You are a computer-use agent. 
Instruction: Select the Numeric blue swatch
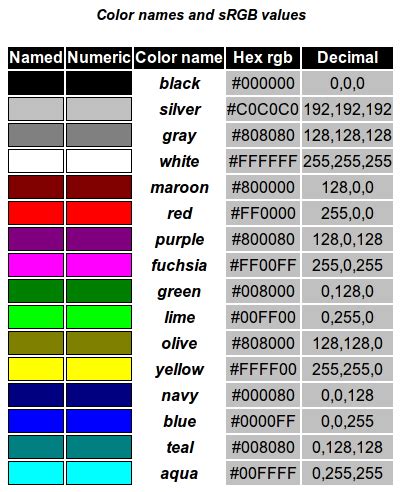click(99, 421)
